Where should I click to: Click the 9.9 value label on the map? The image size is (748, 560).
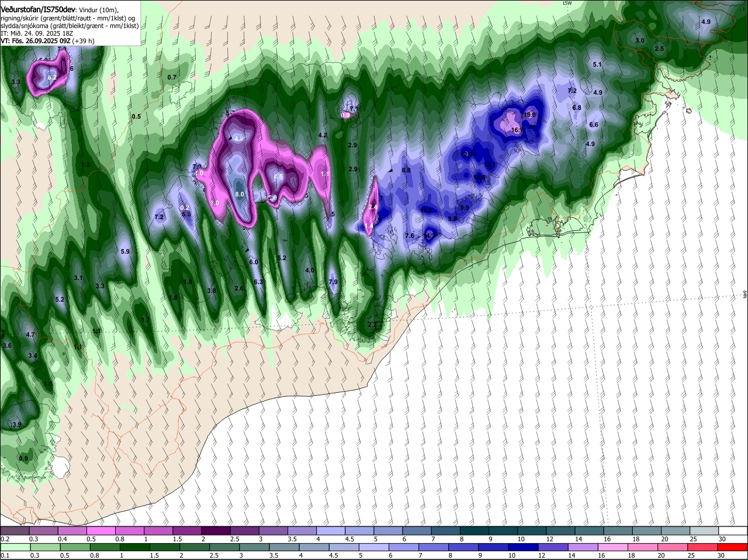coord(465,208)
